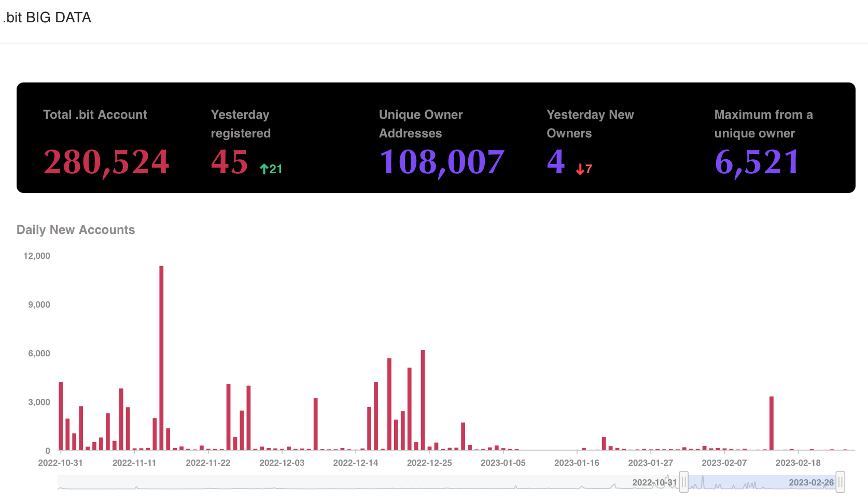Click the red down arrow next to 4
The width and height of the screenshot is (868, 500).
coord(580,170)
